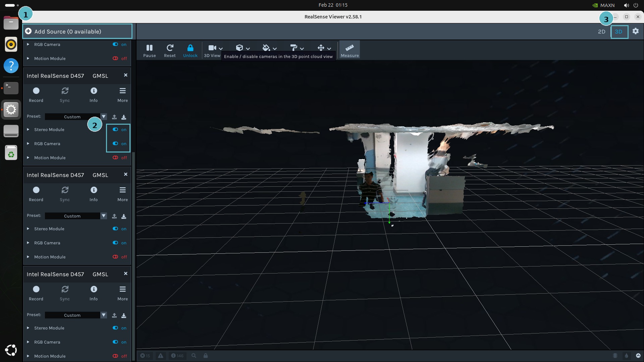The width and height of the screenshot is (644, 362).
Task: Click Sync in the middle D457 panel
Action: tap(65, 194)
